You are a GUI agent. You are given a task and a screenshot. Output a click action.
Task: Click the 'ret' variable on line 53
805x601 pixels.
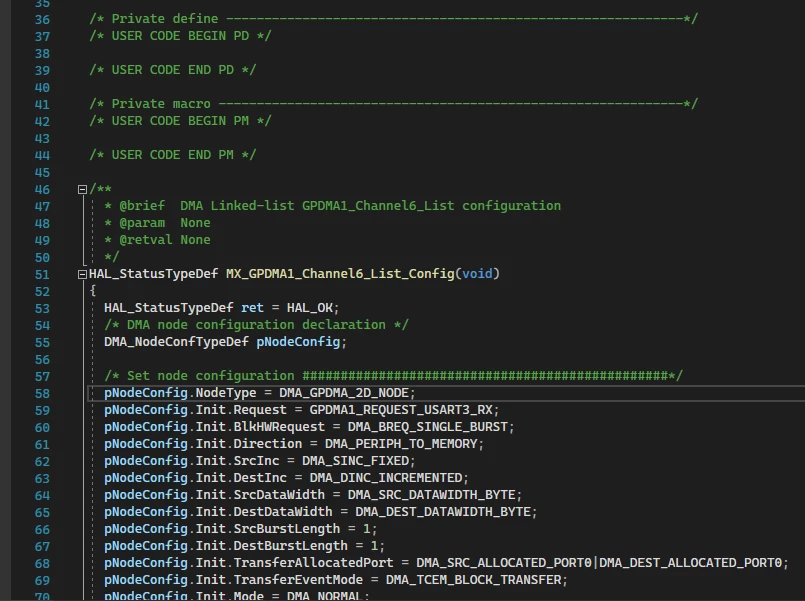tap(252, 307)
